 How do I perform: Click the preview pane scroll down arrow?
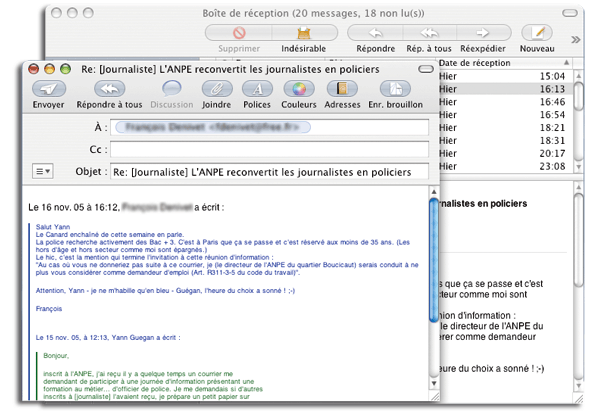tap(579, 385)
